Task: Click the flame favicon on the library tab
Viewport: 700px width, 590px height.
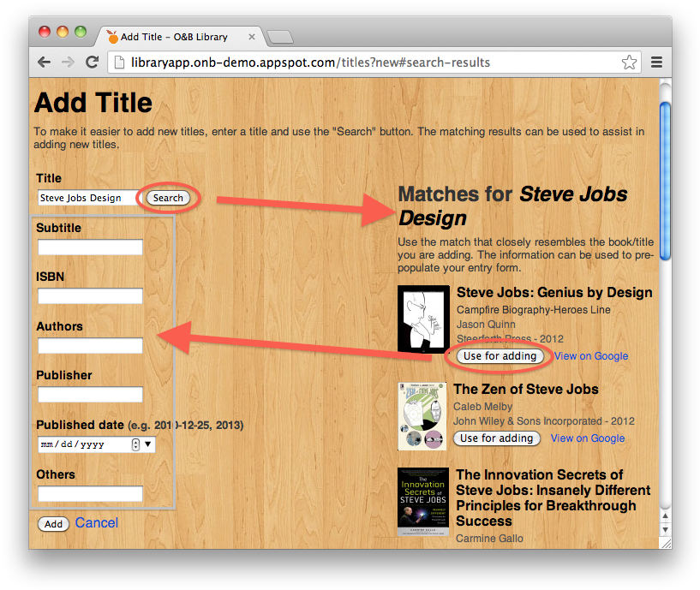Action: point(111,36)
